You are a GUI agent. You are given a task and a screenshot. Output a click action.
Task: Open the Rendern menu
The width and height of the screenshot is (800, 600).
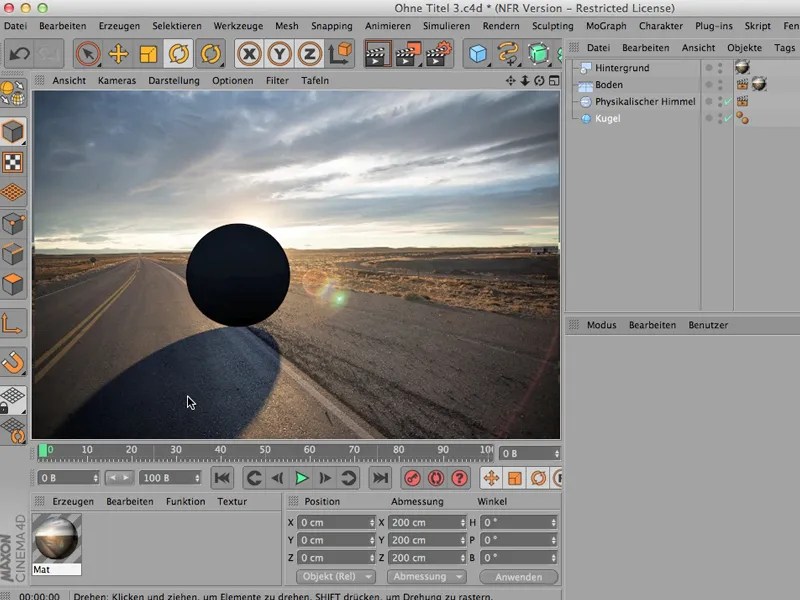pos(501,26)
